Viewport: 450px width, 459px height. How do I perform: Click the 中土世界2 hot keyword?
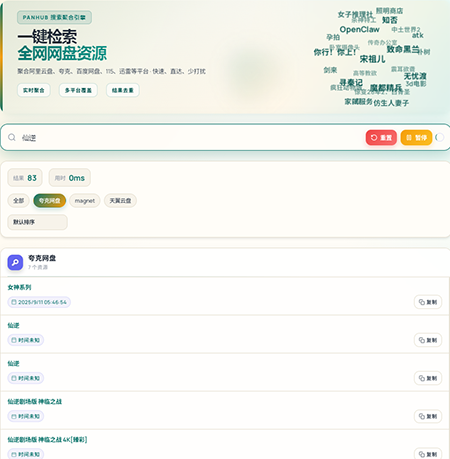coord(406,29)
